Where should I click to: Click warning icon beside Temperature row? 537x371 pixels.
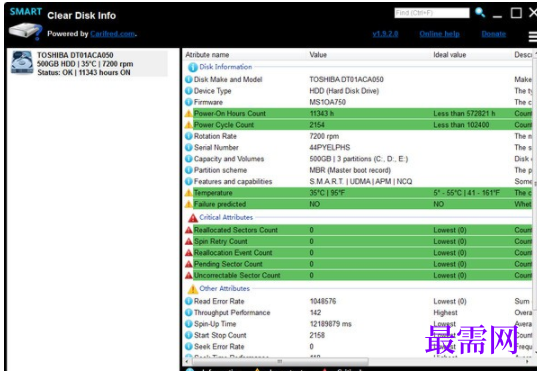pos(188,193)
